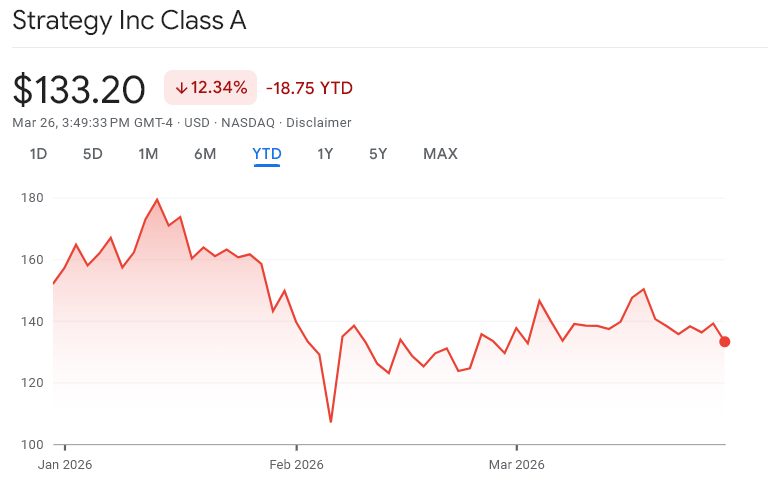Select the 5D chart range
The height and width of the screenshot is (497, 768).
[92, 154]
